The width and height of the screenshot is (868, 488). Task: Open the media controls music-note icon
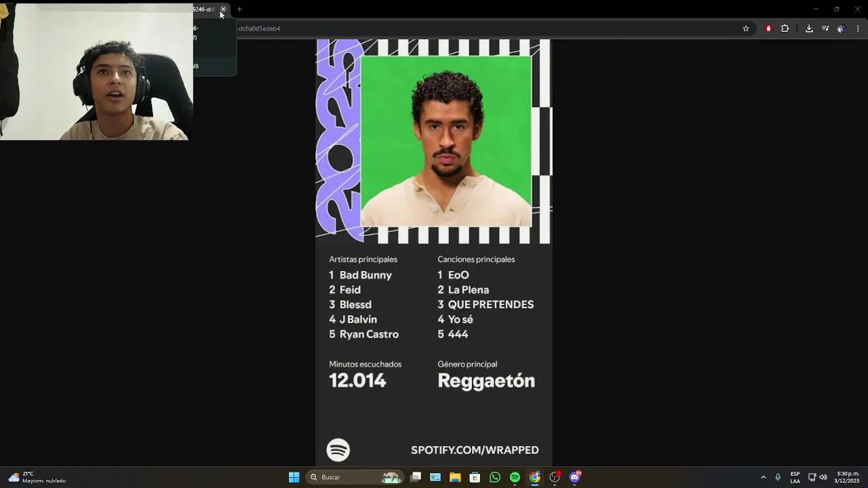(x=825, y=28)
